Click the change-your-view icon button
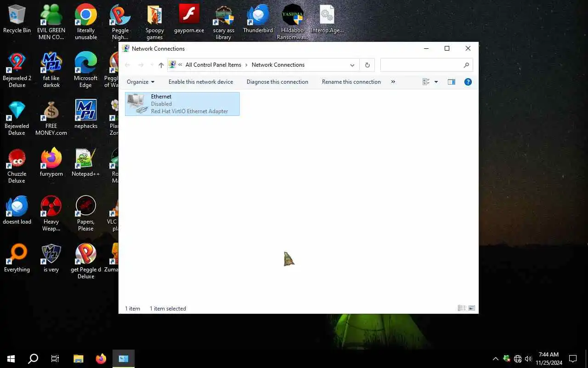This screenshot has width=588, height=368. (x=426, y=82)
